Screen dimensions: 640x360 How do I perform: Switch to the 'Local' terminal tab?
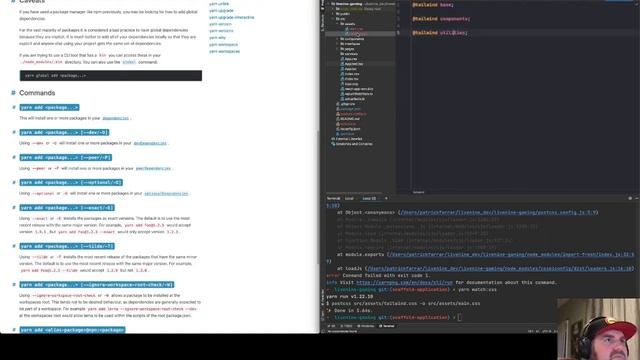pyautogui.click(x=349, y=198)
